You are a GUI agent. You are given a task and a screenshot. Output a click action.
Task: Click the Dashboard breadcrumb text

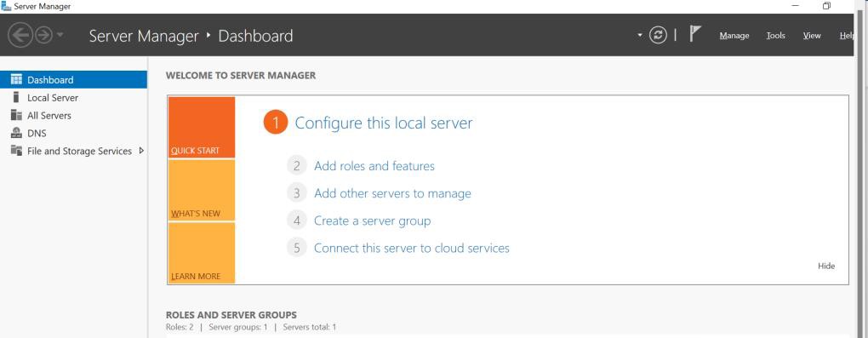click(x=255, y=36)
